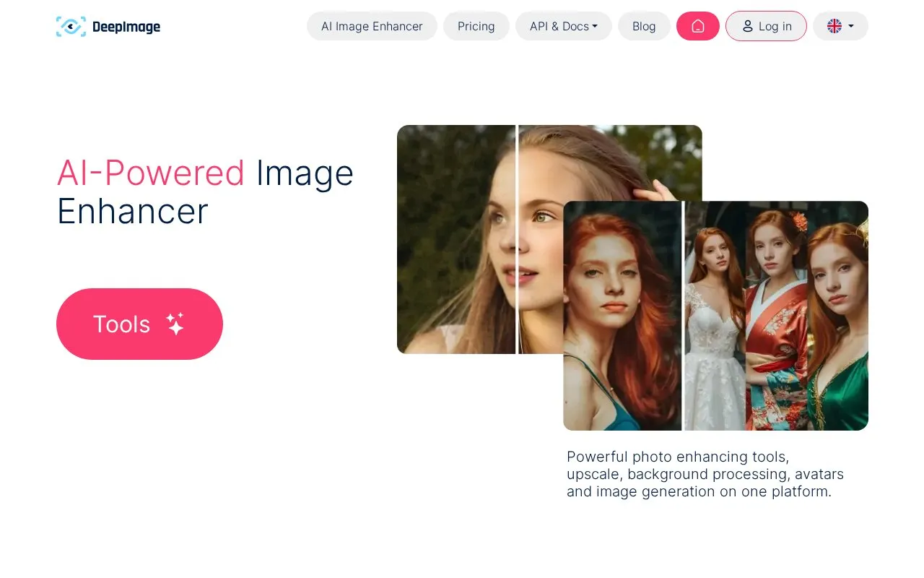924x578 pixels.
Task: Open the AI Image Enhancer page
Action: click(372, 26)
